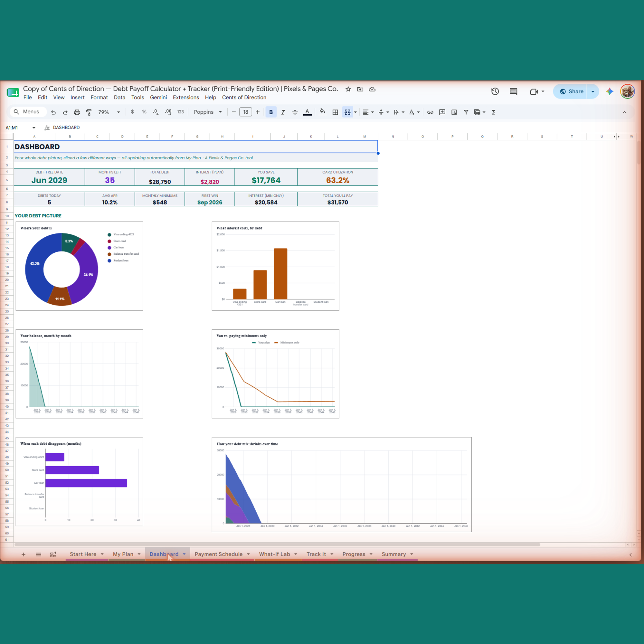
Task: Open the text color picker
Action: tap(307, 112)
